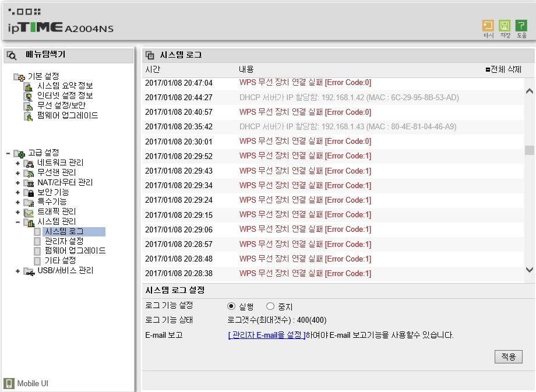Select 기타 설정 in system management
This screenshot has width=536, height=392.
(x=60, y=261)
